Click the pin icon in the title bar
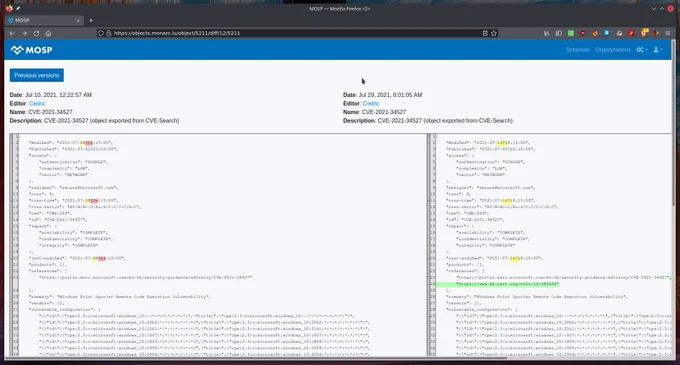 [18, 8]
